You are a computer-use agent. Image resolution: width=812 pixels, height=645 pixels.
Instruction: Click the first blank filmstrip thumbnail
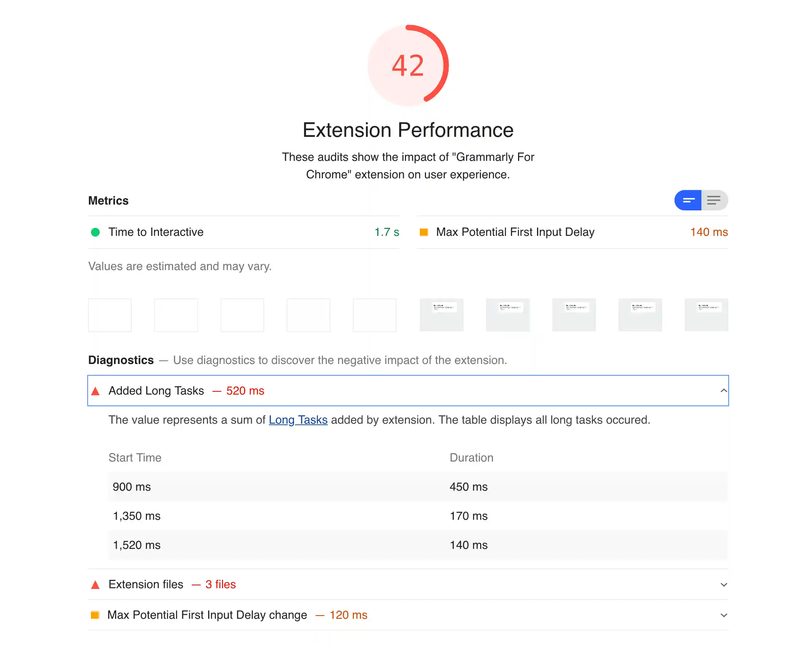pyautogui.click(x=110, y=315)
